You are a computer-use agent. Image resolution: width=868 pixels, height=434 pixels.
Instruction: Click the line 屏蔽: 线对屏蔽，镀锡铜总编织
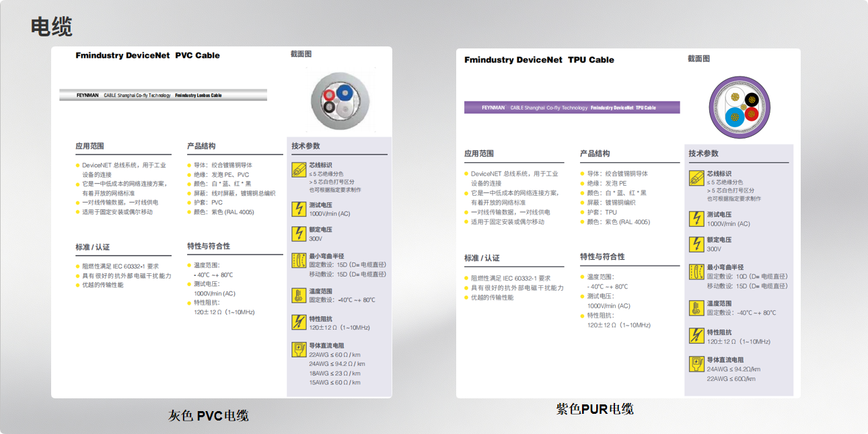tap(235, 193)
